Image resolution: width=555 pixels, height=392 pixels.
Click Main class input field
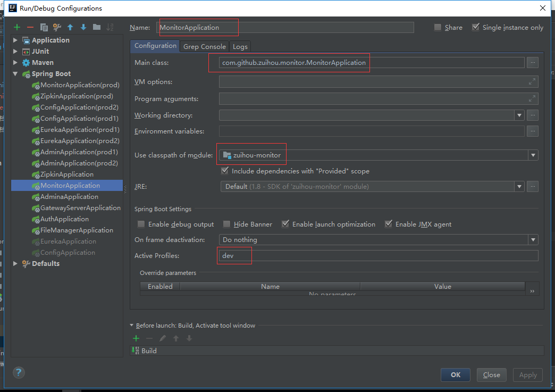[372, 62]
